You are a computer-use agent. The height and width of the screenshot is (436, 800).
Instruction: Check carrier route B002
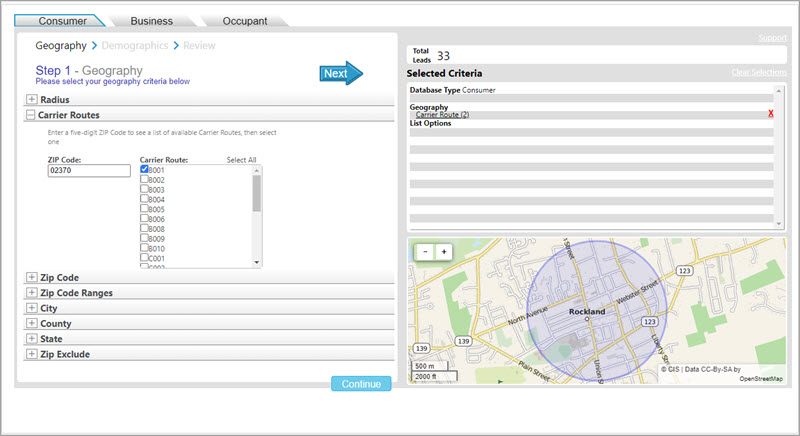(x=144, y=179)
